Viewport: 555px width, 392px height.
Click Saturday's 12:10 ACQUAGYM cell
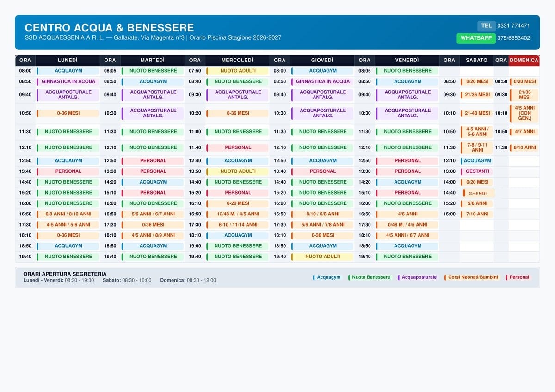click(477, 161)
